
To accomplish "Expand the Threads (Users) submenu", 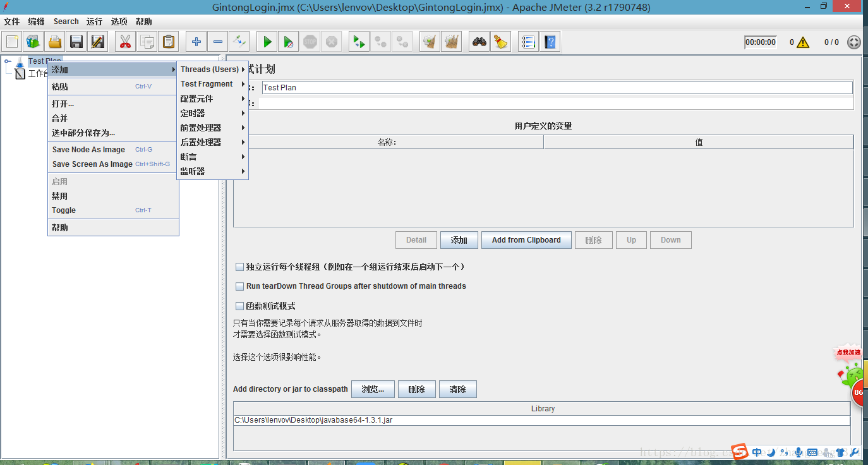I will coord(212,69).
